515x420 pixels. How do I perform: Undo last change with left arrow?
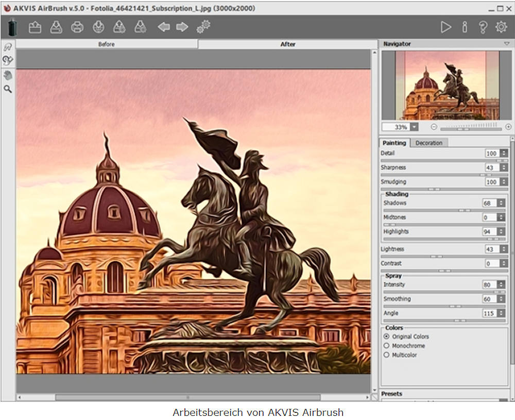click(164, 27)
